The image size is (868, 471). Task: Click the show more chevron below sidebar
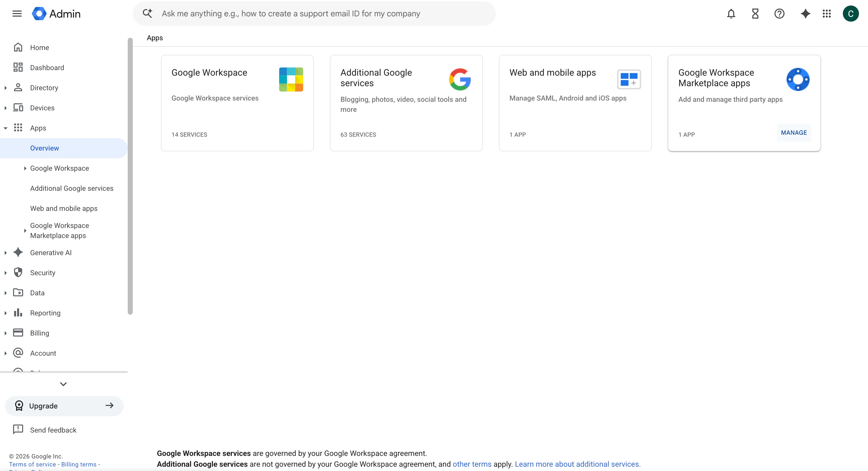(x=63, y=384)
